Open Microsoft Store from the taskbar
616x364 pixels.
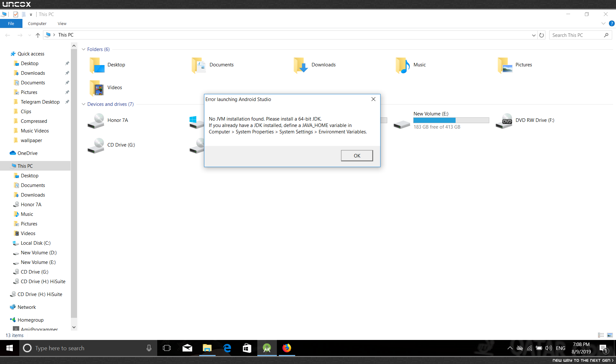point(247,348)
